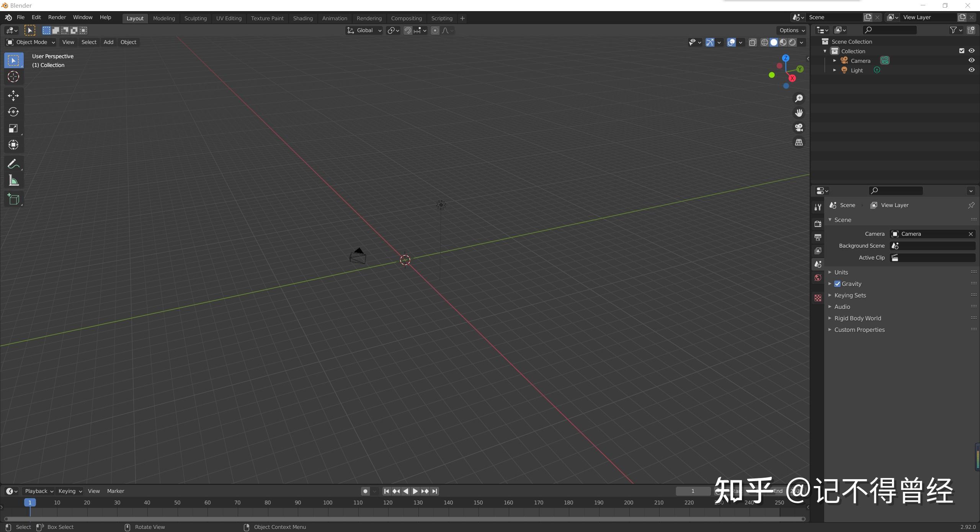Screen dimensions: 980x532
Task: Disable the Gravity checkbox
Action: click(838, 284)
